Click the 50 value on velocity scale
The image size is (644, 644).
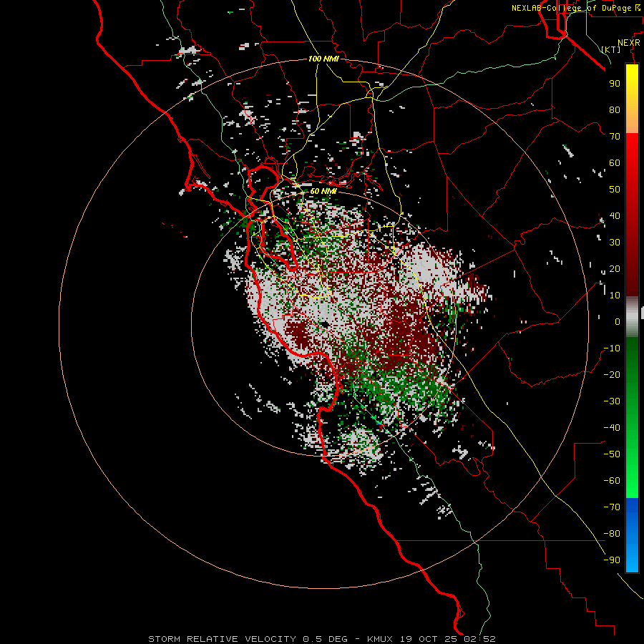tap(615, 190)
